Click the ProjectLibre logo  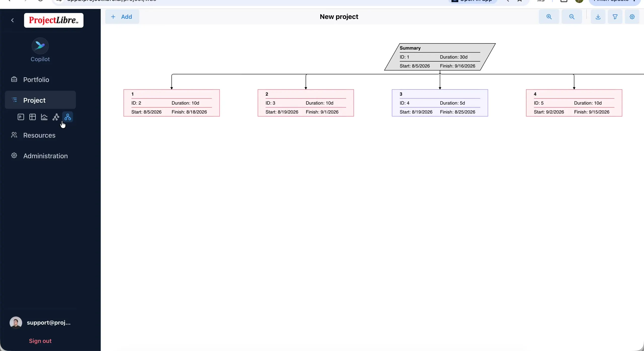[x=54, y=20]
